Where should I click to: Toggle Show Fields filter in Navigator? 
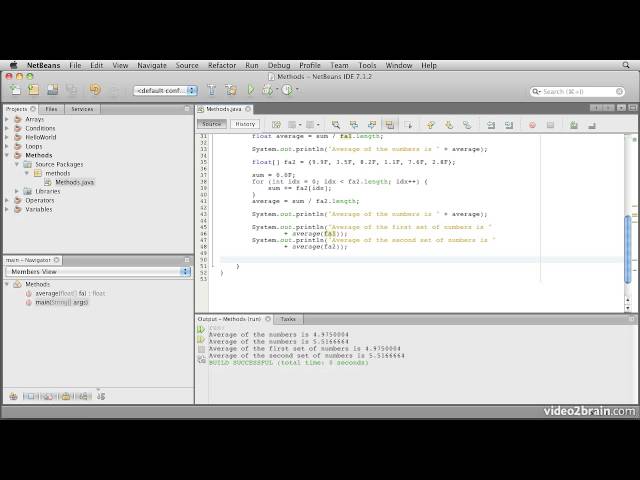[31, 396]
